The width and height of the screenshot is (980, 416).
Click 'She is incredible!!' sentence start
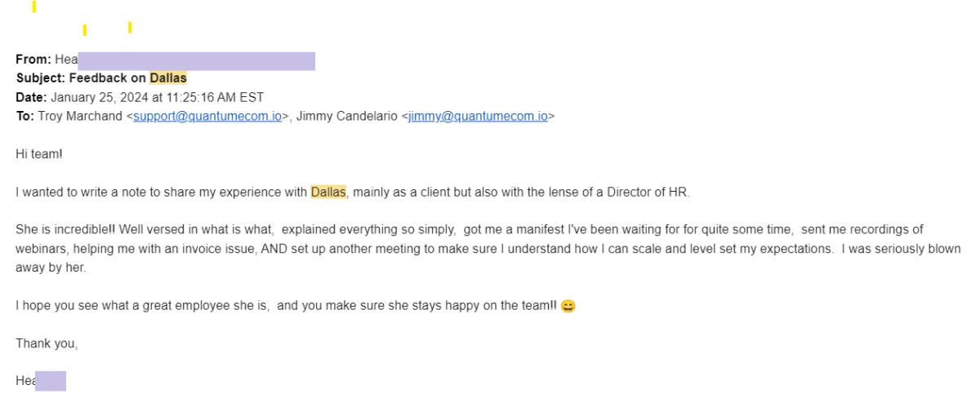[x=61, y=230]
